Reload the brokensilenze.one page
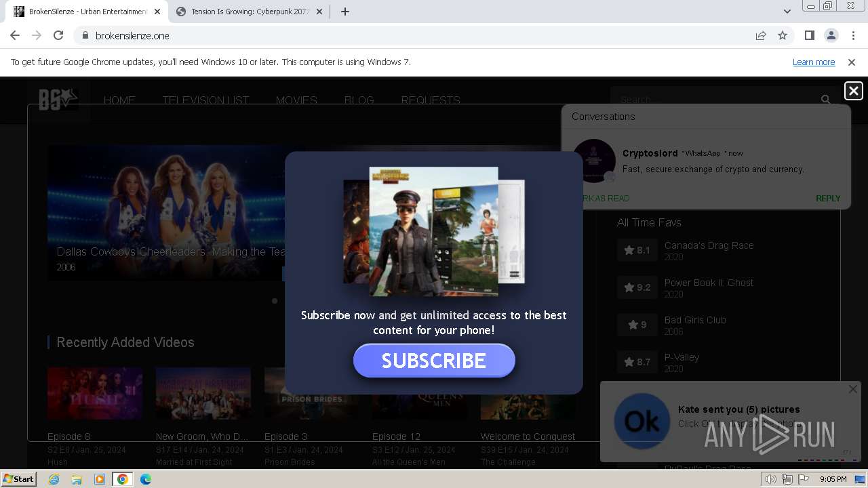 [58, 35]
